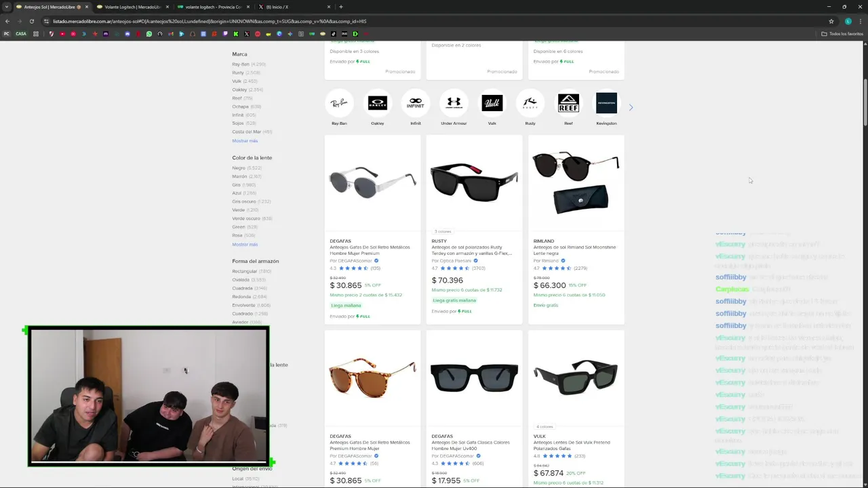Open Rimland Sol Moonstone listing title
The height and width of the screenshot is (488, 868).
click(x=574, y=250)
